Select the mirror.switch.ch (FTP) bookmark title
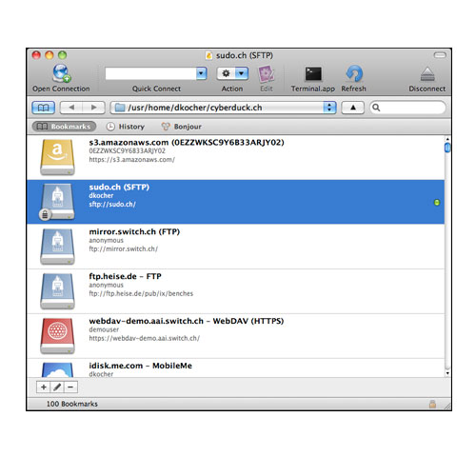 click(x=134, y=231)
